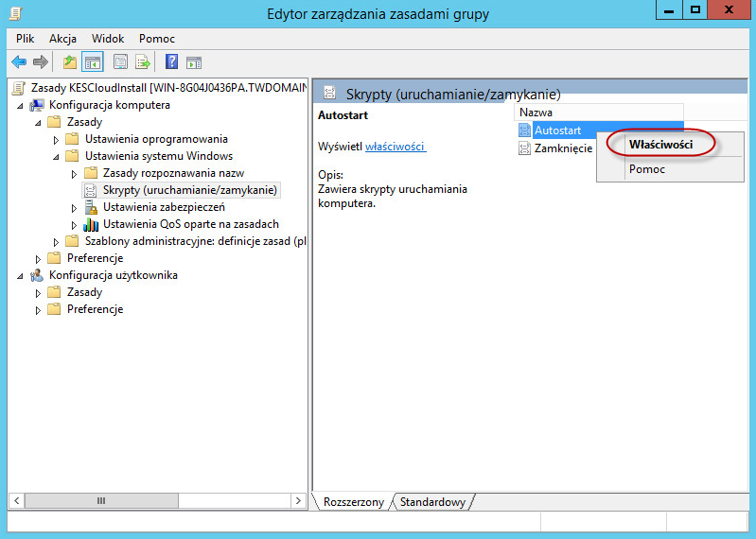The image size is (756, 539).
Task: Click the blue Help question mark icon
Action: pos(171,61)
